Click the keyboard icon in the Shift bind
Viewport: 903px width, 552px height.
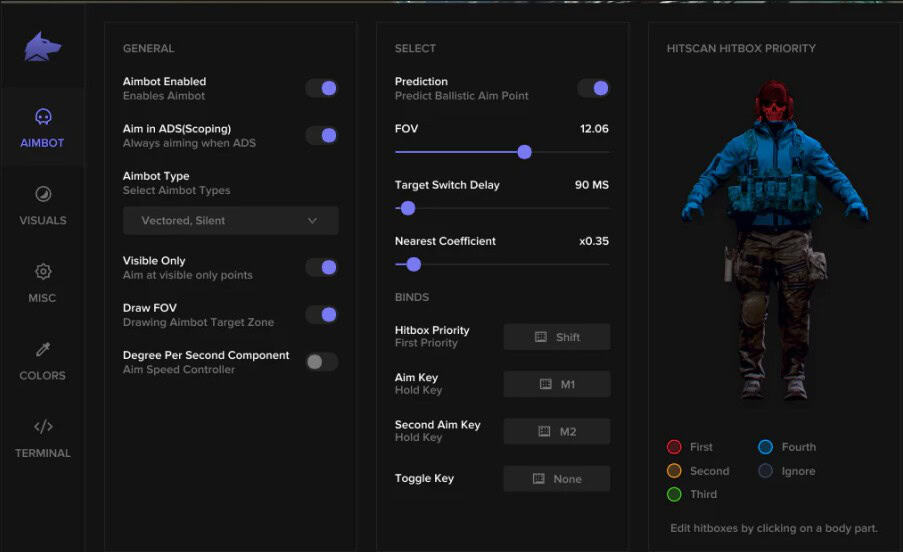540,337
